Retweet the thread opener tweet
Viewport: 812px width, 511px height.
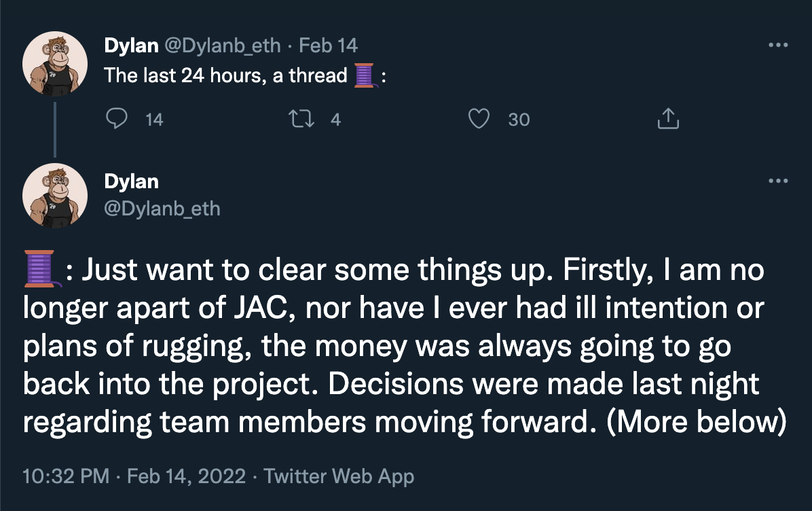click(x=297, y=120)
